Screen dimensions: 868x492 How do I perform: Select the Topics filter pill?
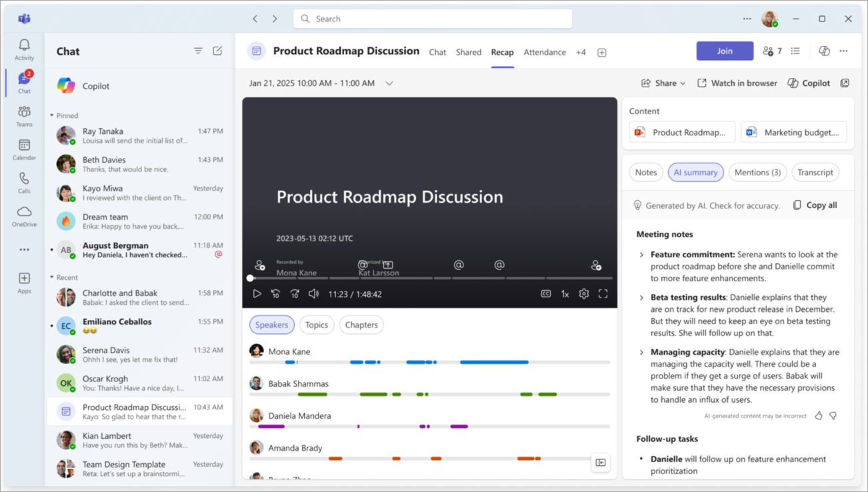[317, 325]
